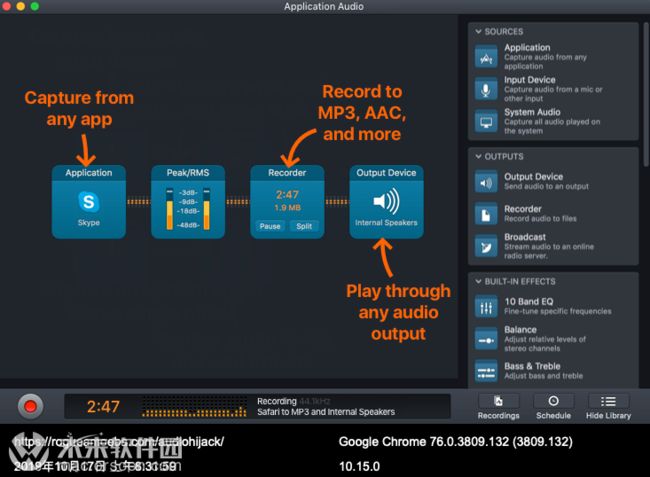The image size is (650, 477).
Task: Click the "Skype" label in Application block
Action: coord(89,223)
